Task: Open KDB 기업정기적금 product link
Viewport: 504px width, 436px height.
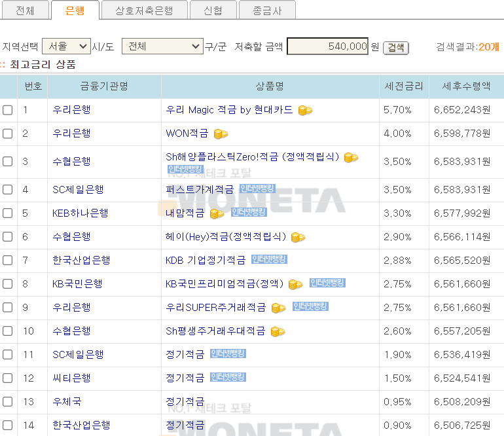Action: [206, 260]
